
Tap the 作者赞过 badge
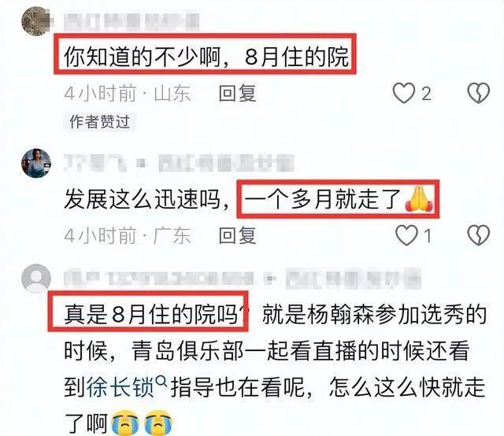[x=100, y=122]
